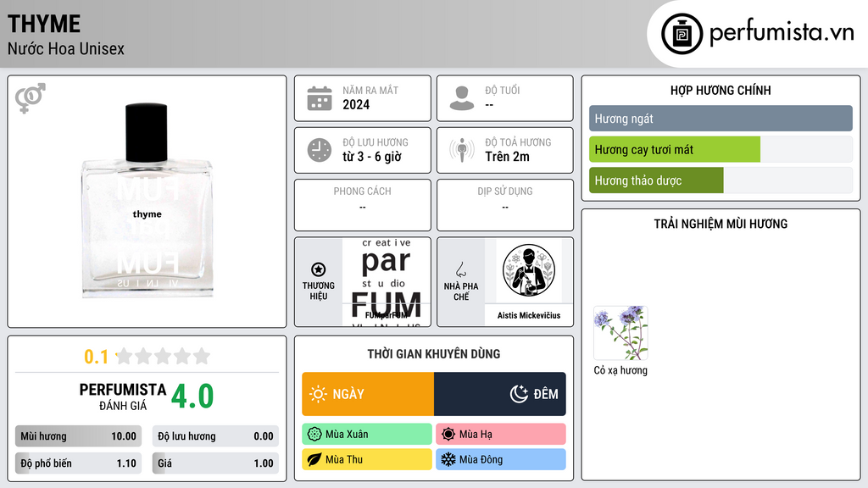Click the perfumista.vn perfume bottle logo icon
The image size is (868, 488).
[682, 34]
